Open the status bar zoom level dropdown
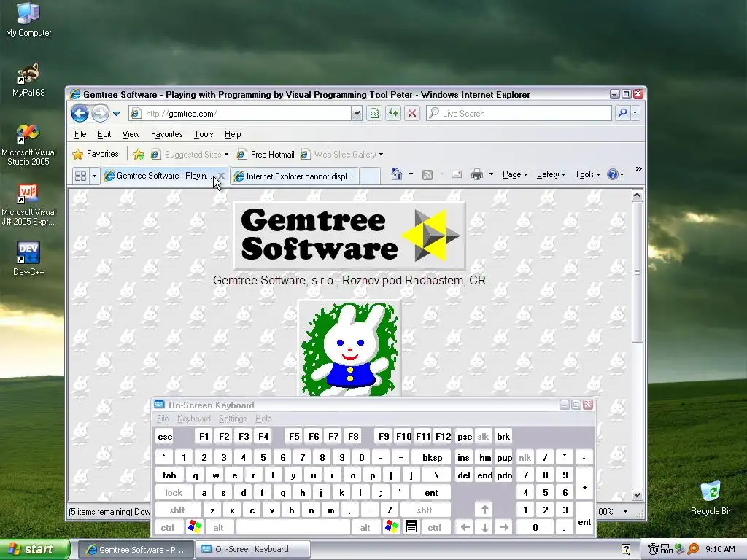This screenshot has width=747, height=560. [625, 511]
